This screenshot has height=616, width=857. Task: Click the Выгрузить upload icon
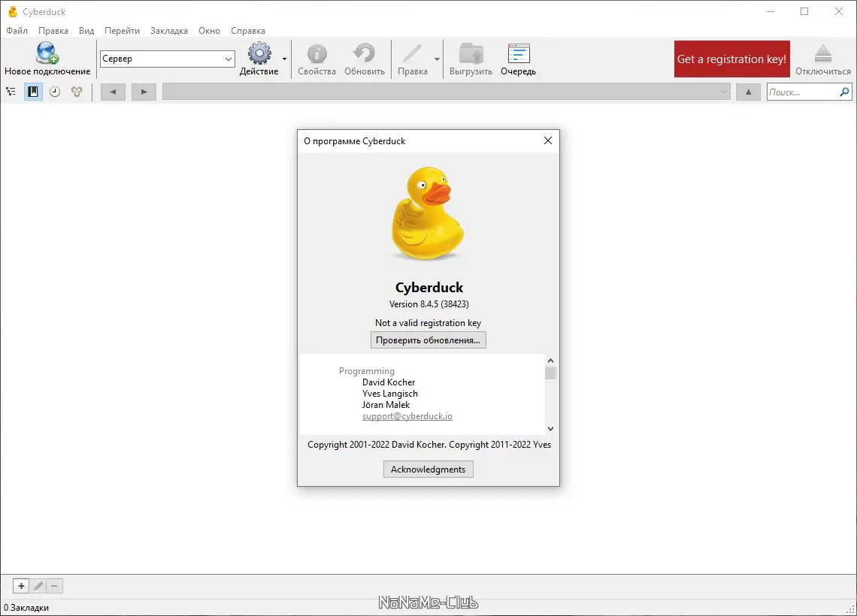[x=471, y=53]
